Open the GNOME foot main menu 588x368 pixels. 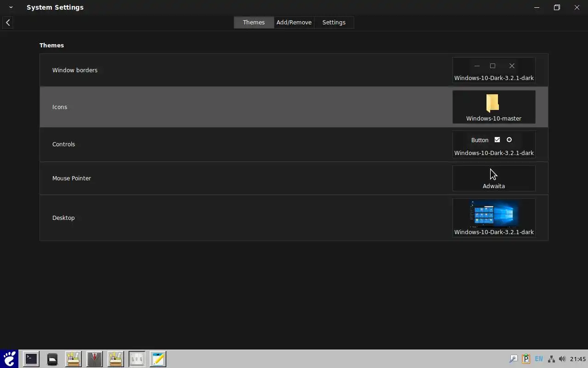pos(9,359)
